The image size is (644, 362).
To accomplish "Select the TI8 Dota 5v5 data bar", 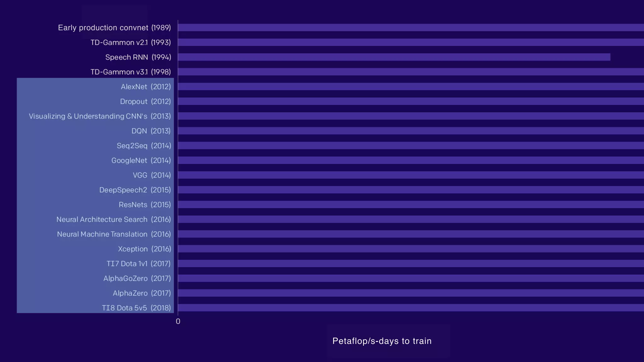I will 411,308.
